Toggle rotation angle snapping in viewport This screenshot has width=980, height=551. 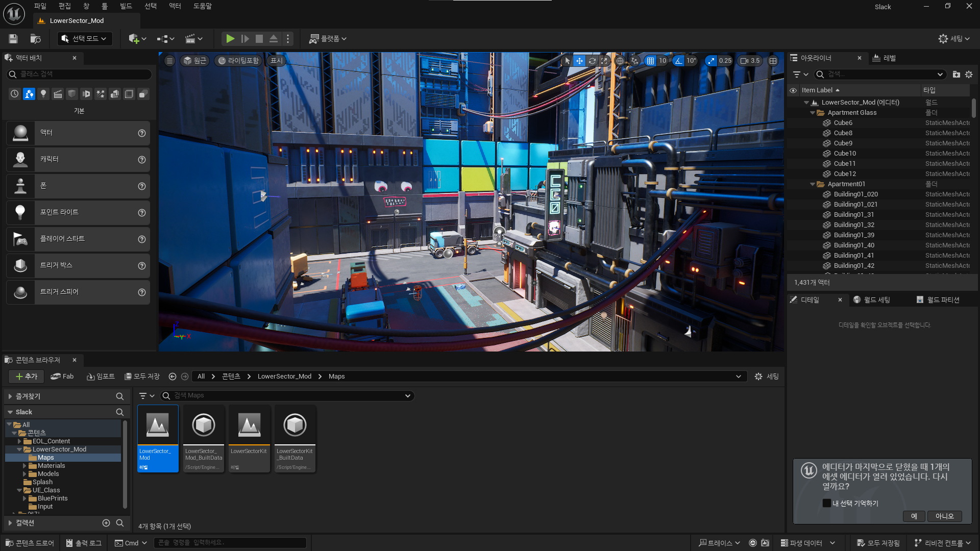point(678,61)
